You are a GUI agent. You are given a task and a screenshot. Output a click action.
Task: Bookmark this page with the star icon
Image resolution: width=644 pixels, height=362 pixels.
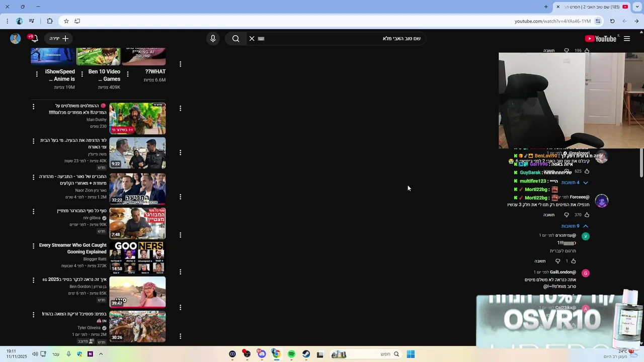click(x=66, y=21)
